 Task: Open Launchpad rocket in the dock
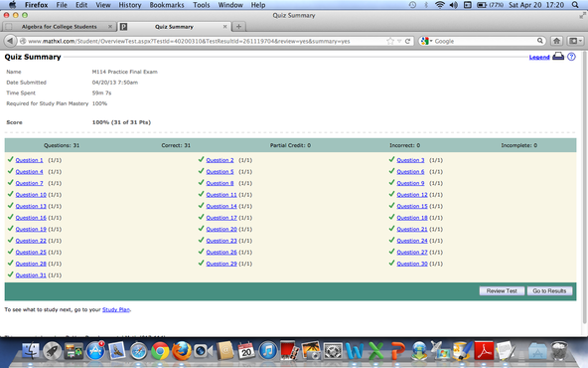click(52, 351)
